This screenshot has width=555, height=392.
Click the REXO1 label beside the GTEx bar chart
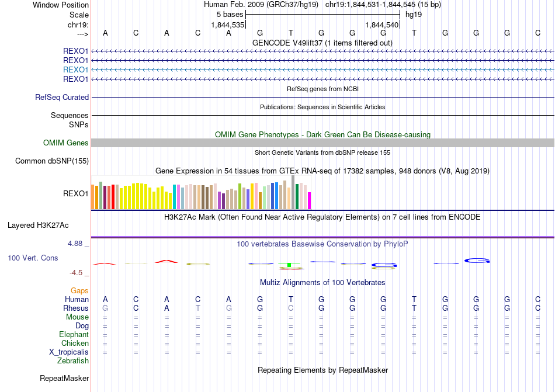tap(75, 193)
